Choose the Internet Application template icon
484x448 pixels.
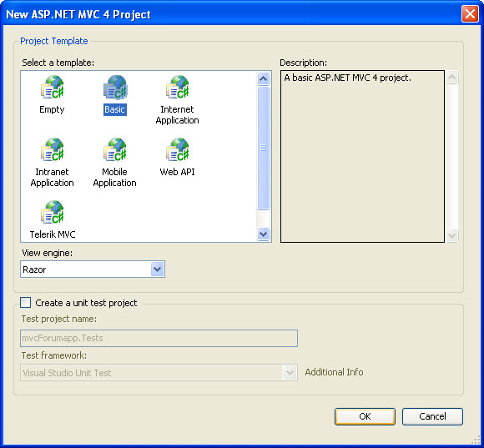(178, 87)
